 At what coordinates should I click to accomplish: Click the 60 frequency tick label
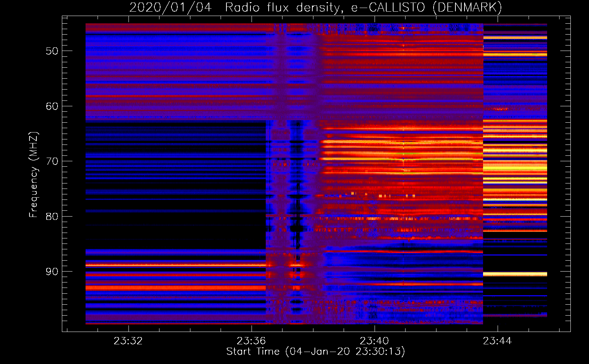coord(52,106)
